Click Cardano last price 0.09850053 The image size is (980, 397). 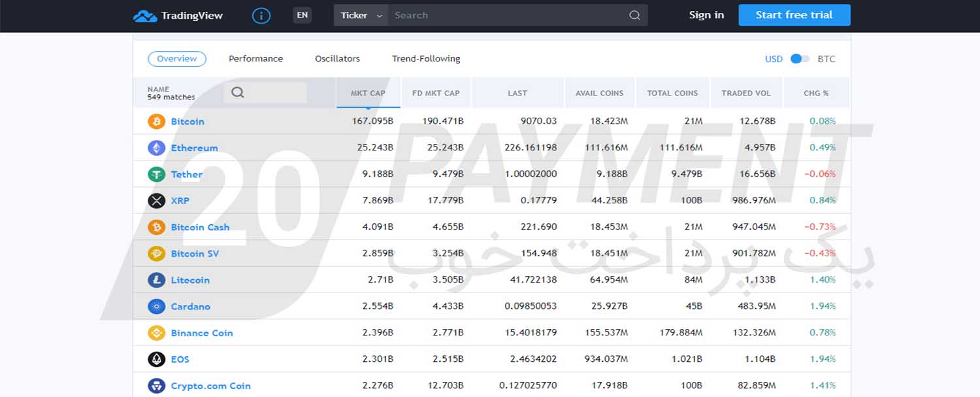tap(531, 306)
